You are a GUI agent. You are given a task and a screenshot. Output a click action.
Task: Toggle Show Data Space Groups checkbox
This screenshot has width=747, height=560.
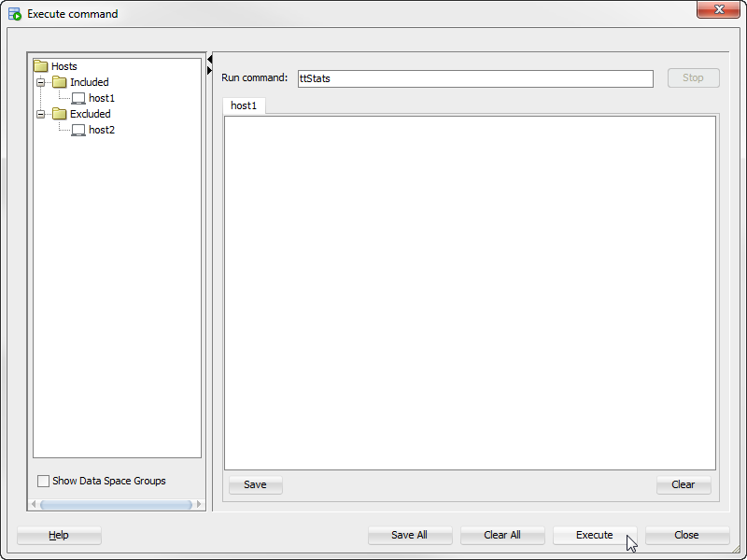coord(43,481)
